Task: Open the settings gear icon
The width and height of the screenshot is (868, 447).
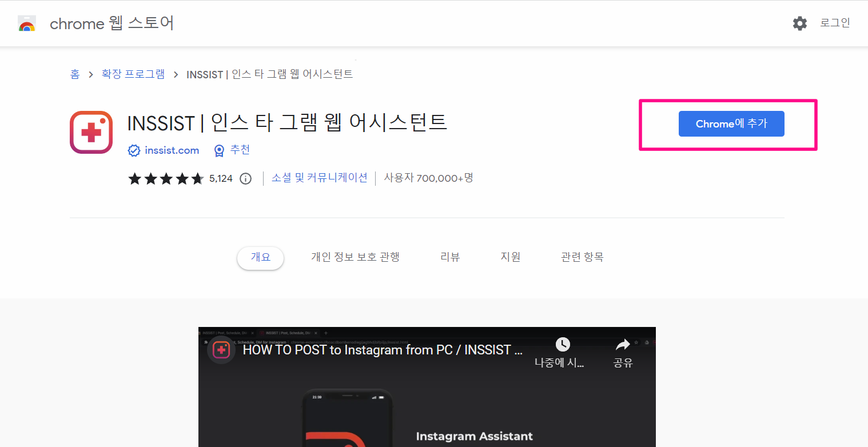Action: click(x=799, y=23)
